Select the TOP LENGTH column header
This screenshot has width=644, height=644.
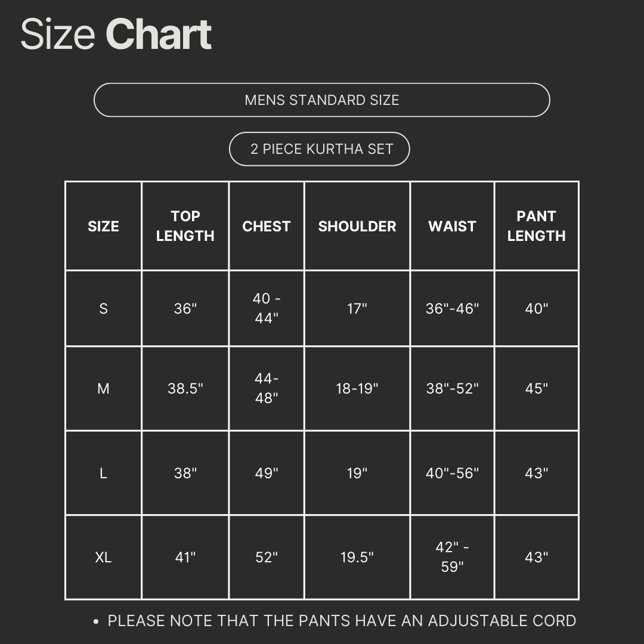coord(185,226)
